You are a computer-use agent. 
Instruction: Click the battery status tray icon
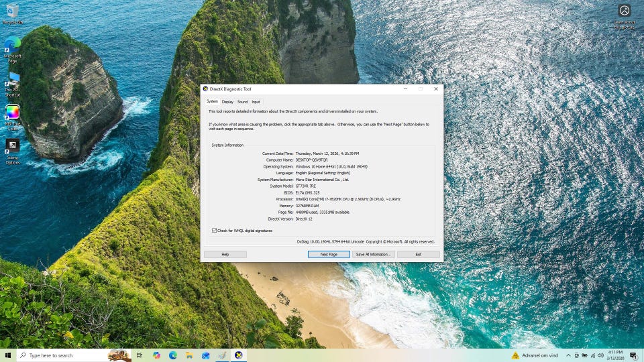click(x=584, y=355)
